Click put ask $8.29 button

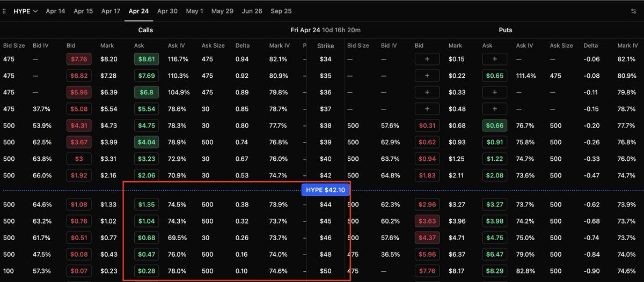(x=495, y=271)
